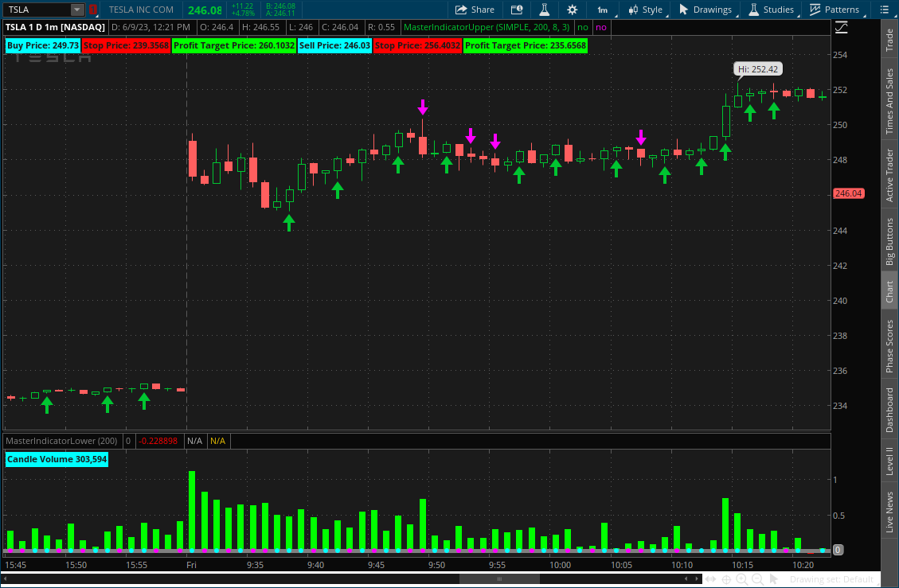This screenshot has width=899, height=588.
Task: Click the scrollbar right arrow
Action: (x=697, y=578)
